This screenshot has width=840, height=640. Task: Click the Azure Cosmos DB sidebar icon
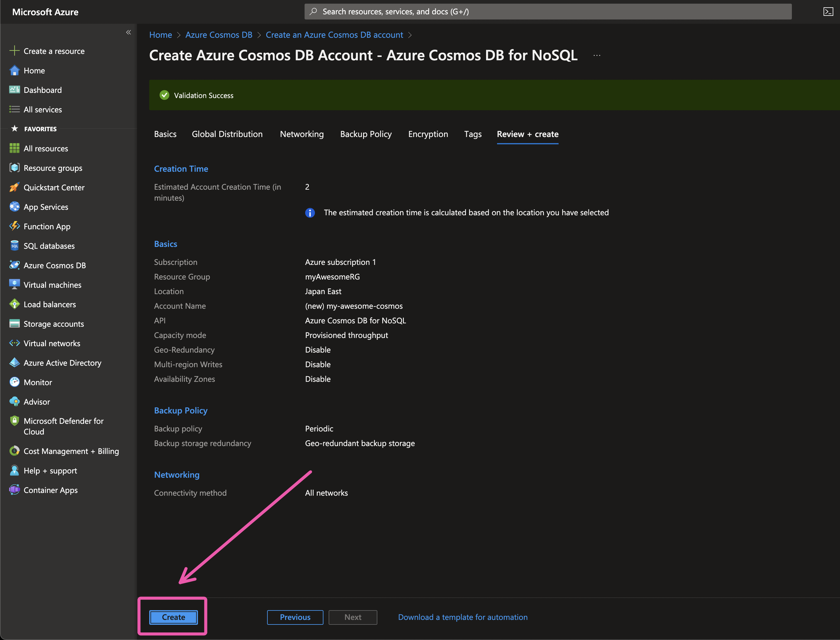[x=15, y=265]
